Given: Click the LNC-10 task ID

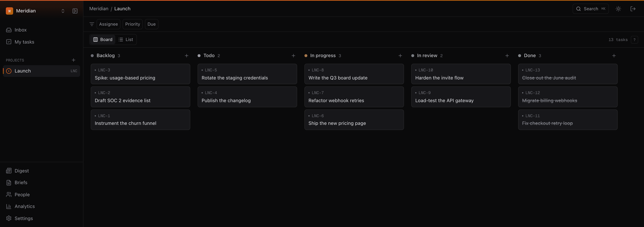Looking at the screenshot, I should coord(426,70).
